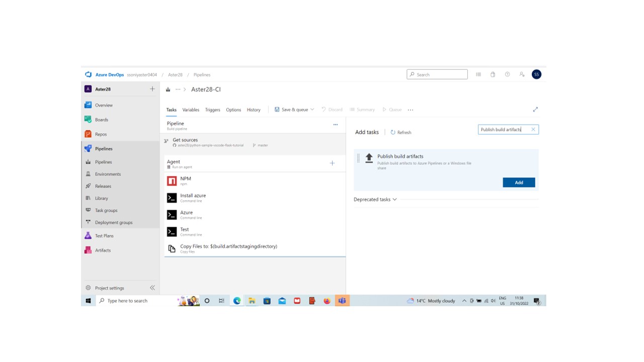
Task: Refresh the Add tasks list
Action: (x=401, y=132)
